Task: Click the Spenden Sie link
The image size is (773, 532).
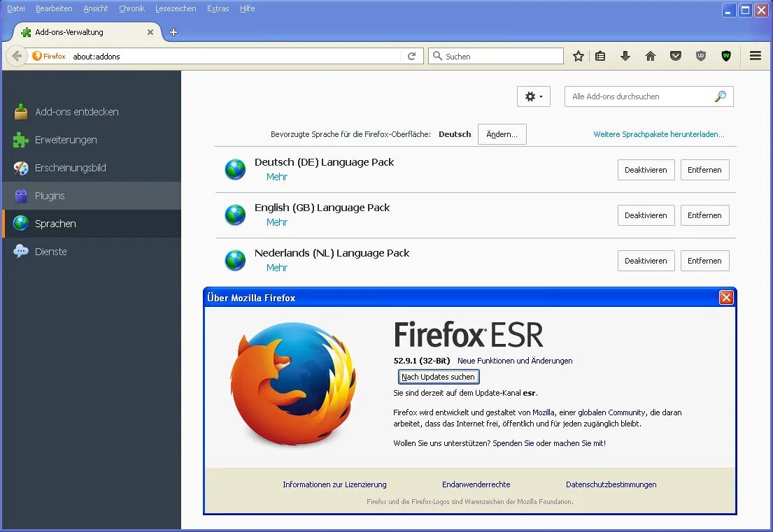Action: pyautogui.click(x=513, y=443)
